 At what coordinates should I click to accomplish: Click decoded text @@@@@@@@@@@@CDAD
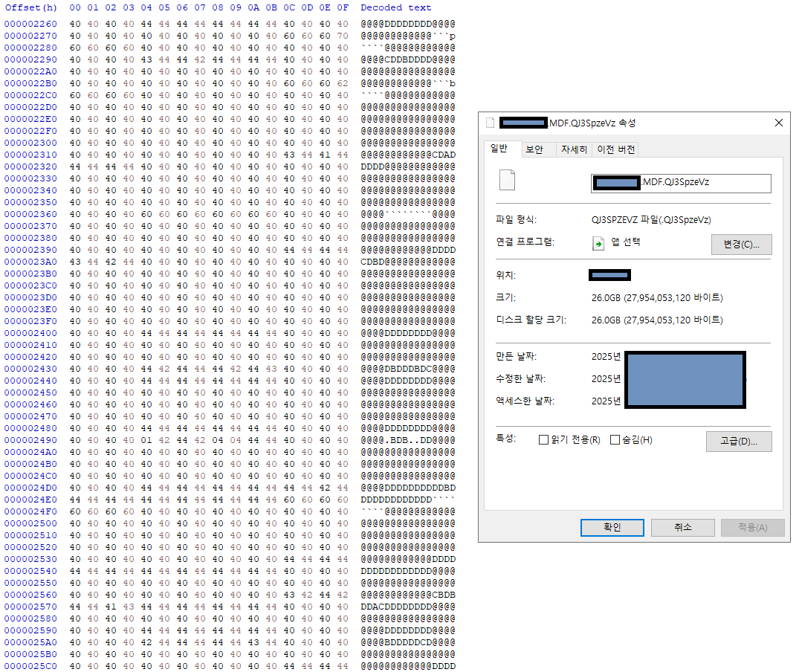[408, 155]
